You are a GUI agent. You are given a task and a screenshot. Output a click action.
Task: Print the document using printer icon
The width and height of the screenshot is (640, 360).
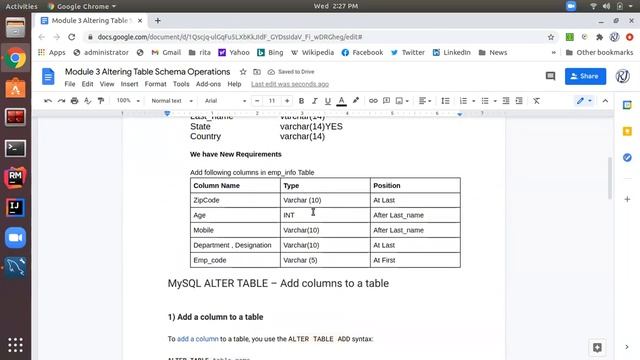74,101
